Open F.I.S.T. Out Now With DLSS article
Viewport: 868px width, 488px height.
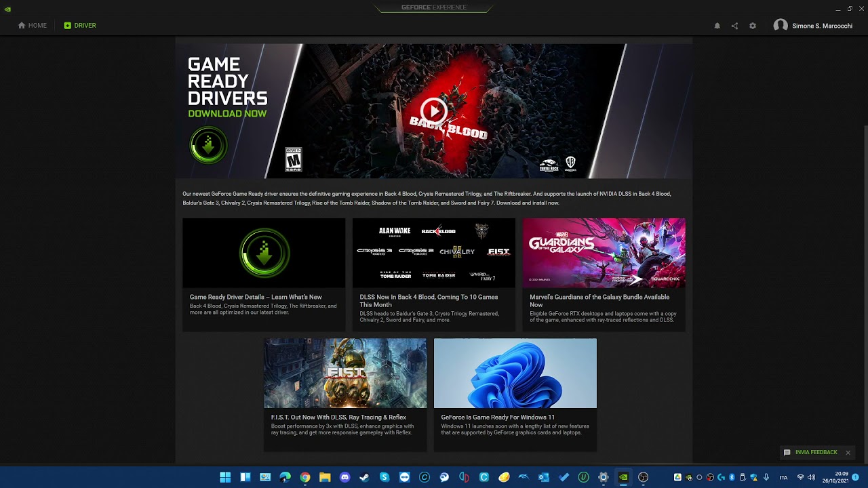pyautogui.click(x=338, y=418)
